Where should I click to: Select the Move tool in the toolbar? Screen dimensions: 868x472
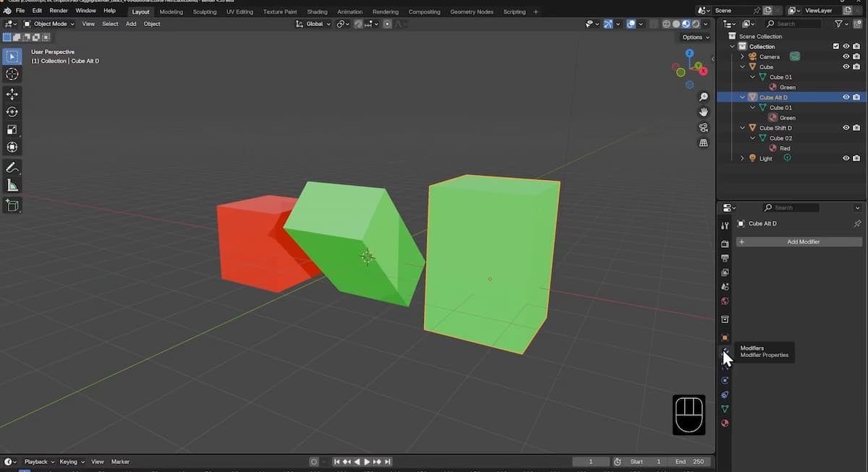pyautogui.click(x=12, y=94)
